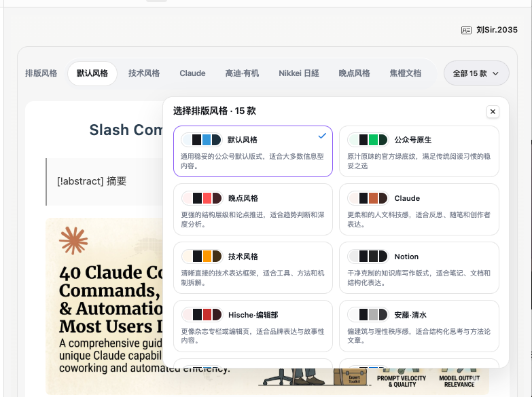The width and height of the screenshot is (532, 397).
Task: Click the PROMPT VELOCITY & QUALITY label
Action: (402, 381)
